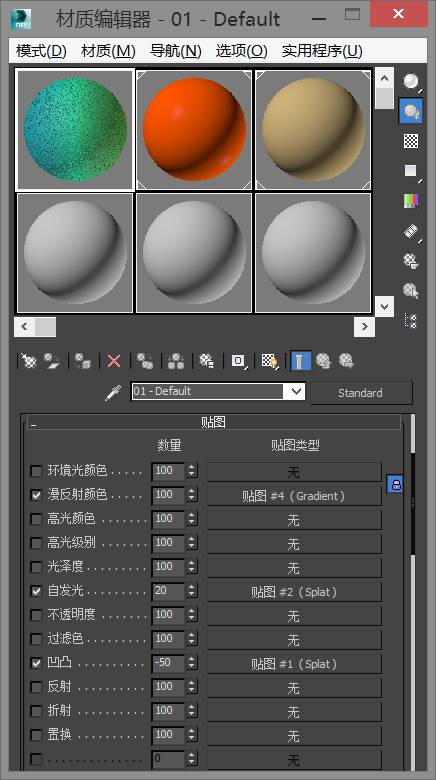Viewport: 436px width, 780px height.
Task: Toggle the Backlight icon
Action: [411, 110]
